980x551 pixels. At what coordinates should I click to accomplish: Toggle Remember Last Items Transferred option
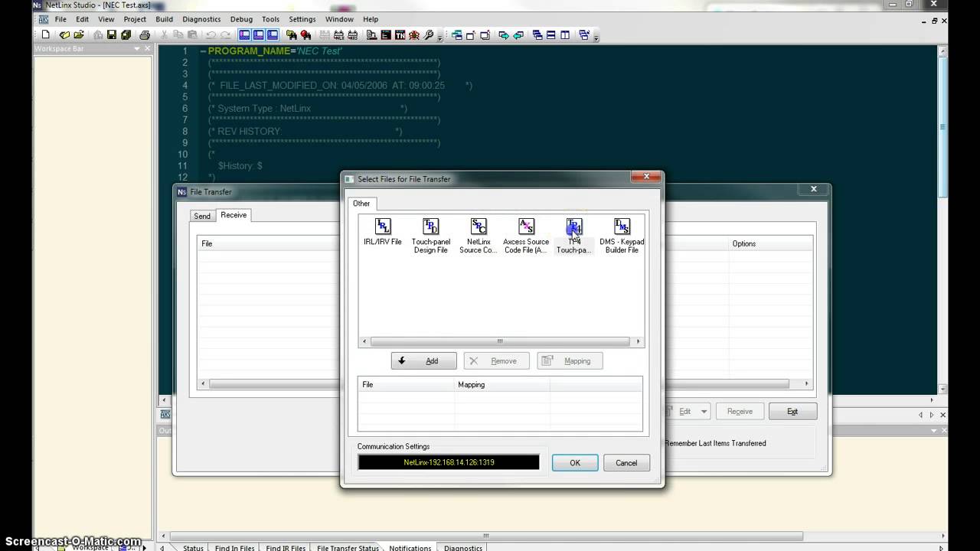click(x=715, y=443)
